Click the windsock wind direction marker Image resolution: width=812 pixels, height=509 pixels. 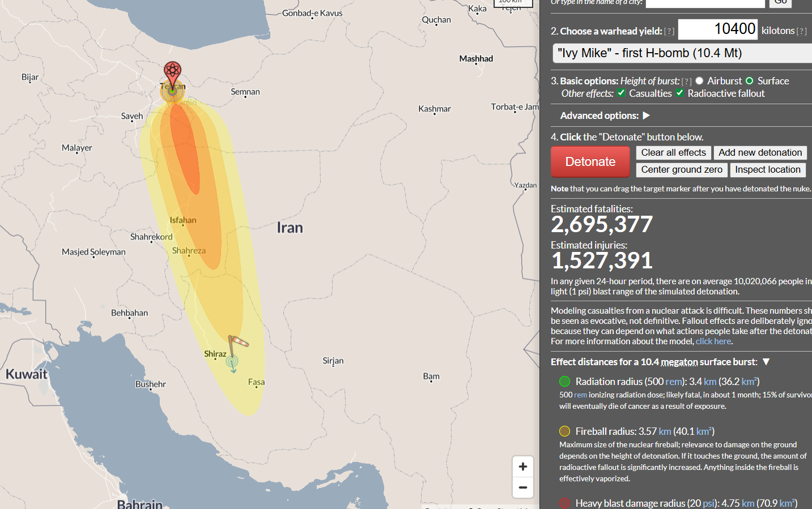pos(237,349)
